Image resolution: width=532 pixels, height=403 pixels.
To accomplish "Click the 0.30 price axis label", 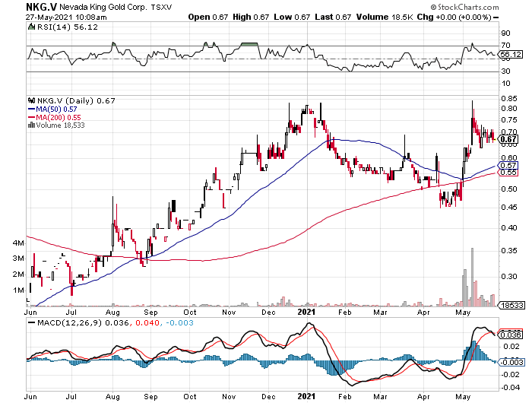I will (x=509, y=276).
